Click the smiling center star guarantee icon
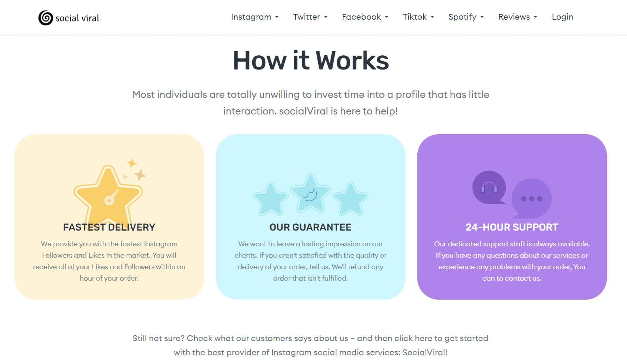 point(310,193)
